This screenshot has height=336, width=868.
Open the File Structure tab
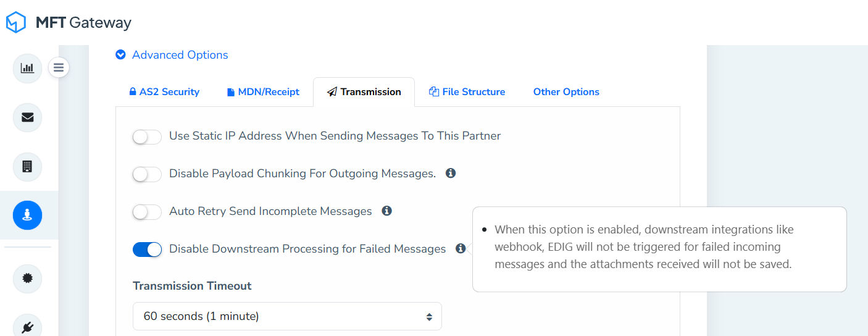467,92
